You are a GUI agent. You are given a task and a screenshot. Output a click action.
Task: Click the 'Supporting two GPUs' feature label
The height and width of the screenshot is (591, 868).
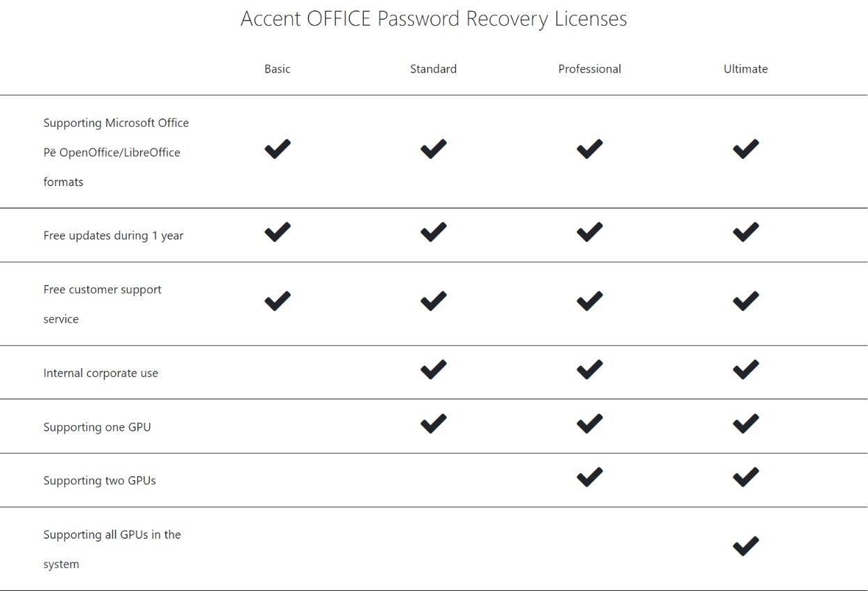point(100,480)
